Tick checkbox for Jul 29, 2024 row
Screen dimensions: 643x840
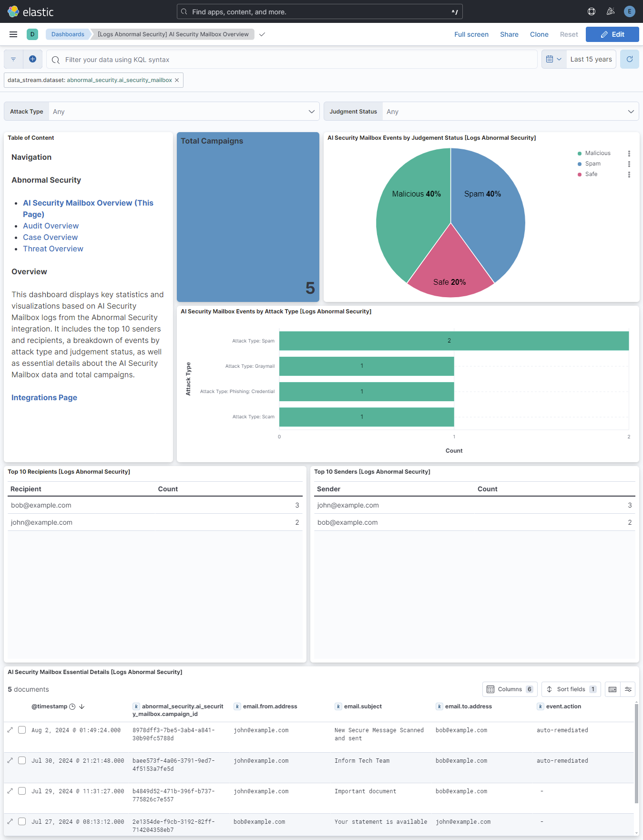pos(22,791)
